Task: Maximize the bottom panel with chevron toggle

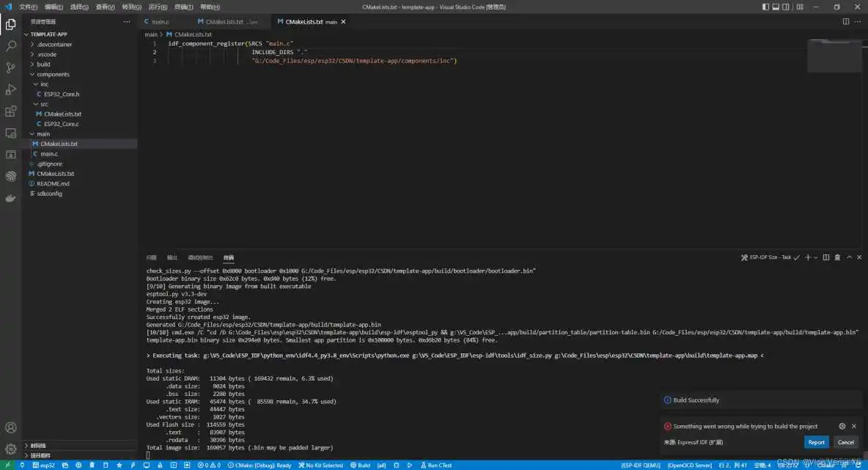Action: [x=849, y=257]
